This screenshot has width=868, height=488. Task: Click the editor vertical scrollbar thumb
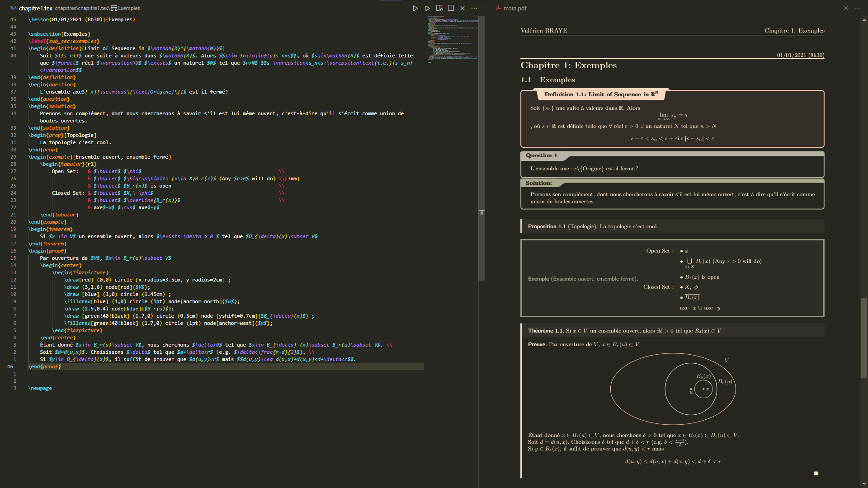point(481,148)
